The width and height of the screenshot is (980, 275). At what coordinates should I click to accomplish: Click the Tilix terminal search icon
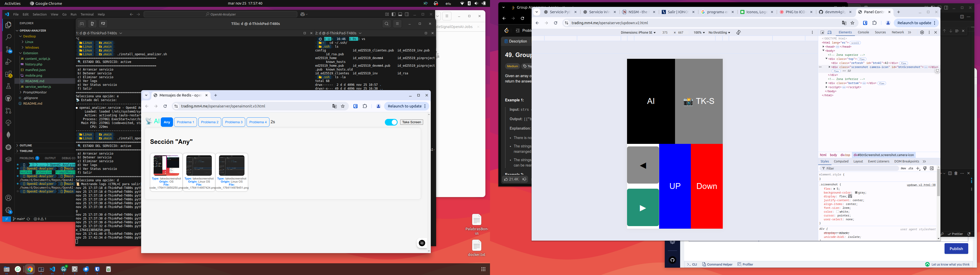387,24
